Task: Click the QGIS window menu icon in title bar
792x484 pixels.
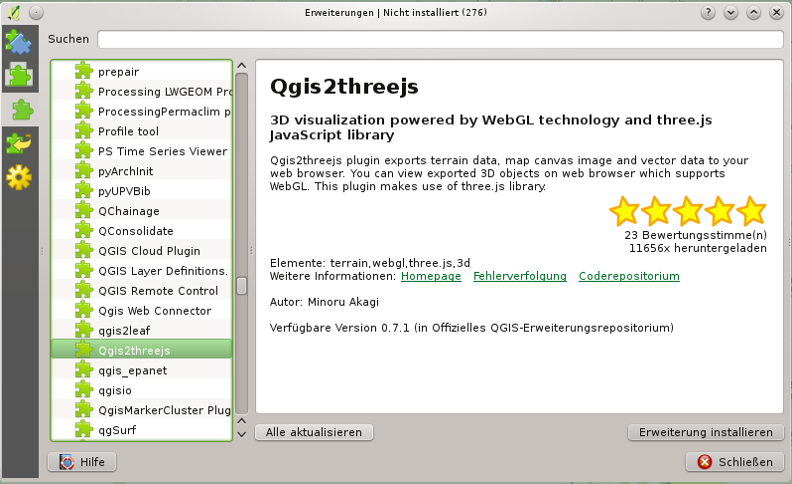Action: click(14, 13)
